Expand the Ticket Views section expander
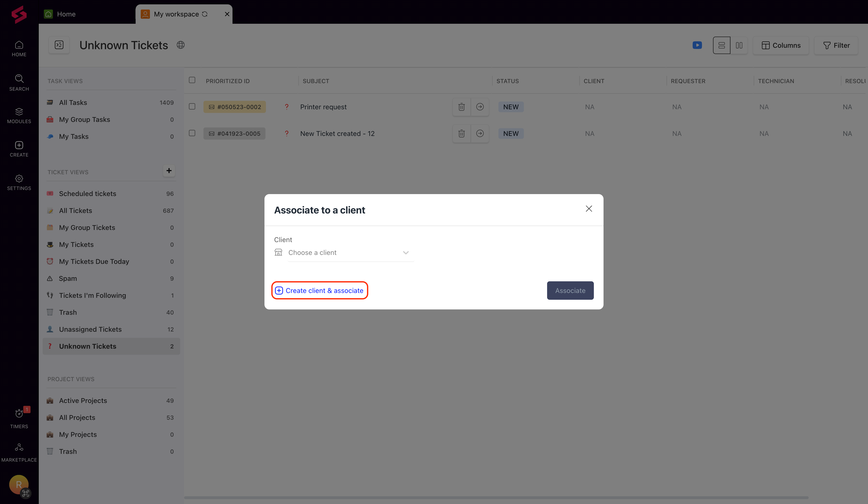 [68, 172]
